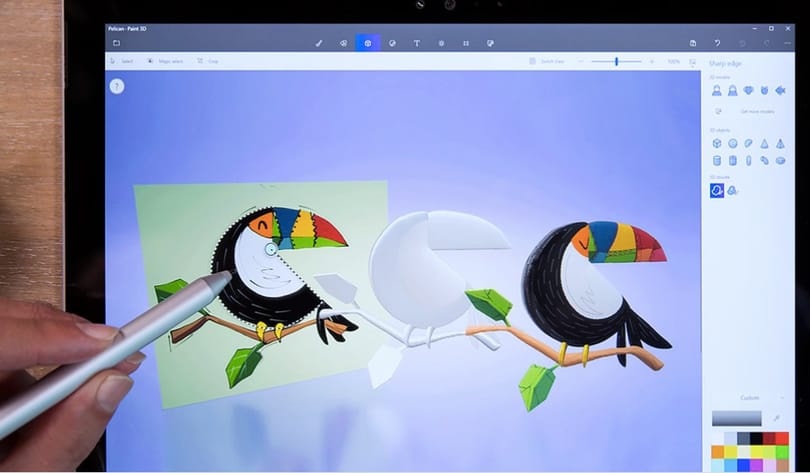Switch to the Effects tab
This screenshot has height=473, width=810.
441,43
